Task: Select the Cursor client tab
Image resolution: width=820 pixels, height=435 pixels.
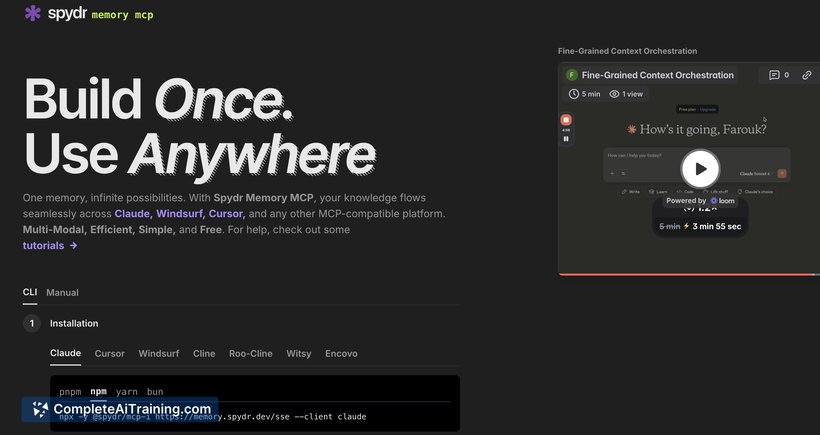Action: (109, 353)
